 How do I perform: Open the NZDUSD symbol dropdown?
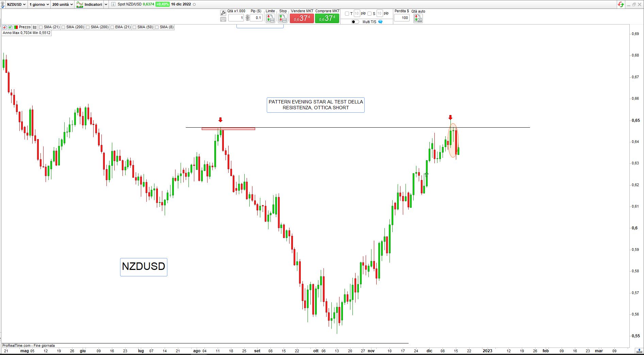16,4
